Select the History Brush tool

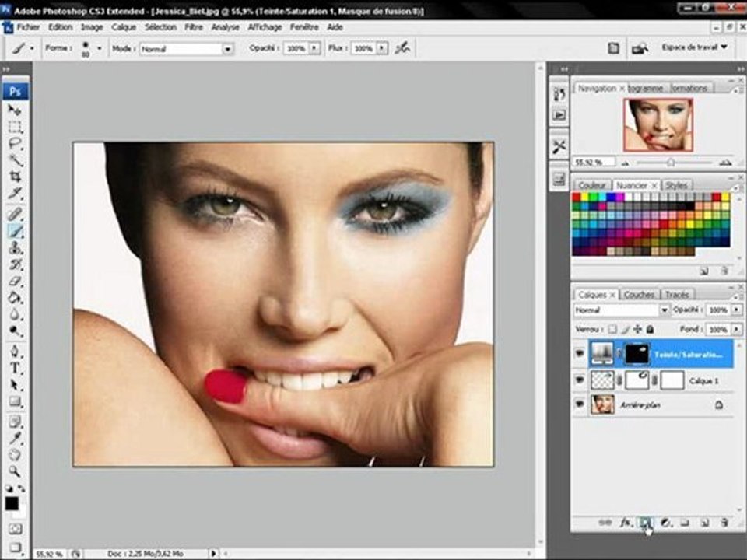(15, 264)
